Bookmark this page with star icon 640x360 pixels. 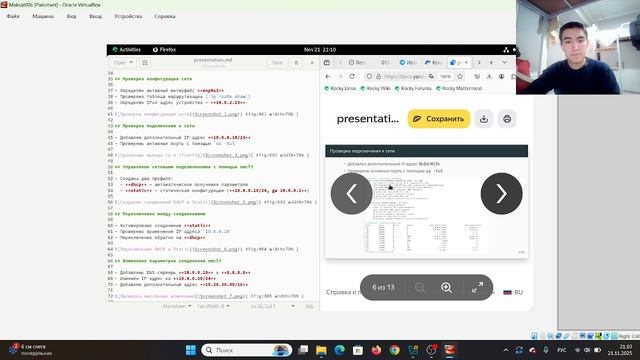tap(460, 76)
